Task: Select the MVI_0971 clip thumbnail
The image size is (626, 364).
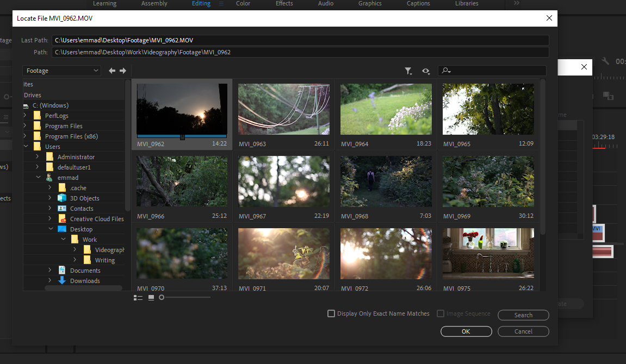Action: point(284,254)
